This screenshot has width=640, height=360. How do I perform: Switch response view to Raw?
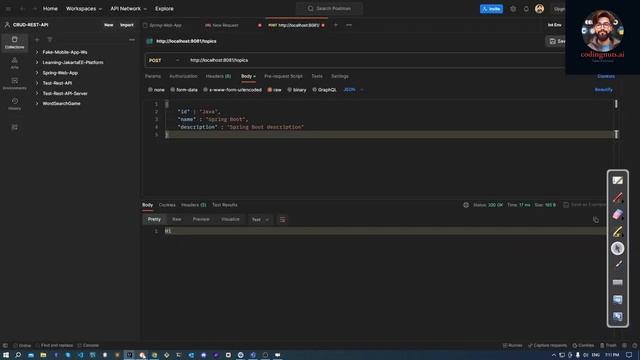tap(176, 220)
